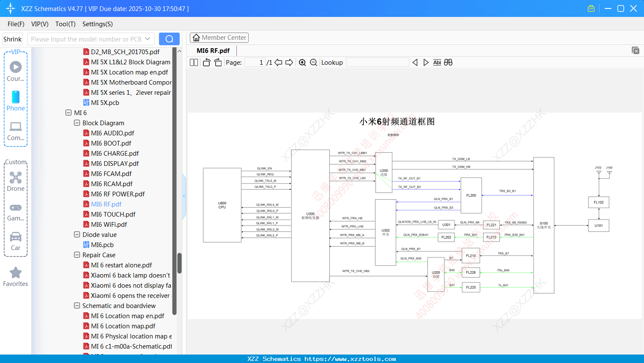Open Xiaomi 6 back lamp repair case
Viewport: 644px width, 363px height.
tap(127, 275)
